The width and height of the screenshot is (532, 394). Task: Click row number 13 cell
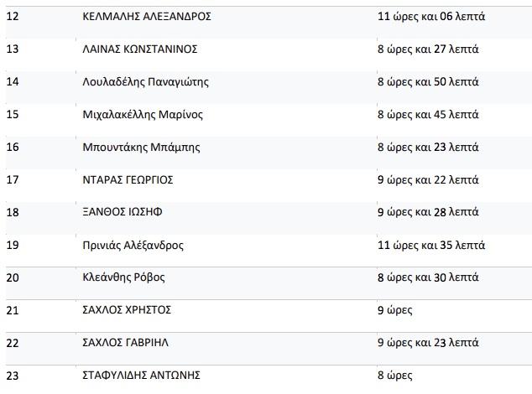(13, 49)
